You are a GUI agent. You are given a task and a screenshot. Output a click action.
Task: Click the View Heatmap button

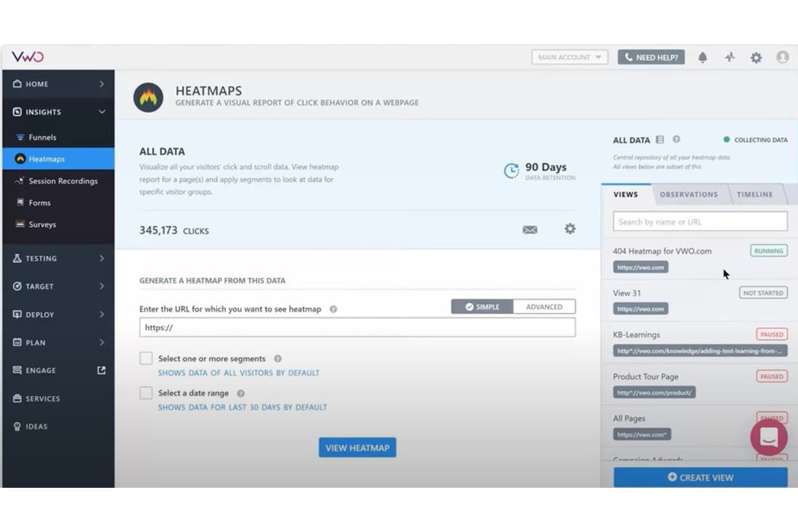coord(357,447)
